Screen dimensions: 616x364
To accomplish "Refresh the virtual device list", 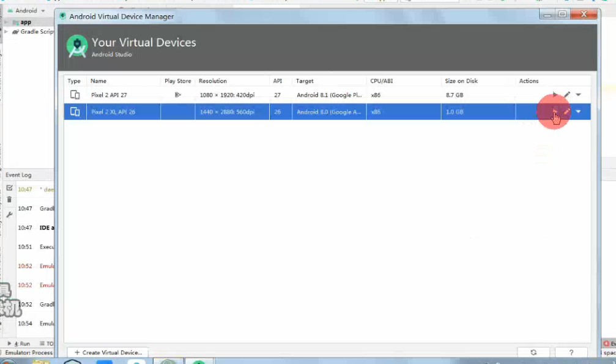I will (533, 352).
